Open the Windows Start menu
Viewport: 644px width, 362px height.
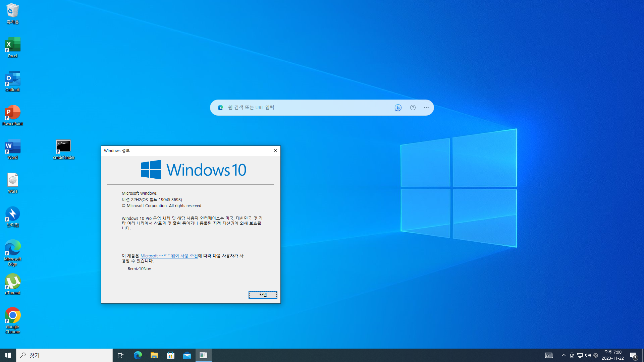click(x=8, y=355)
